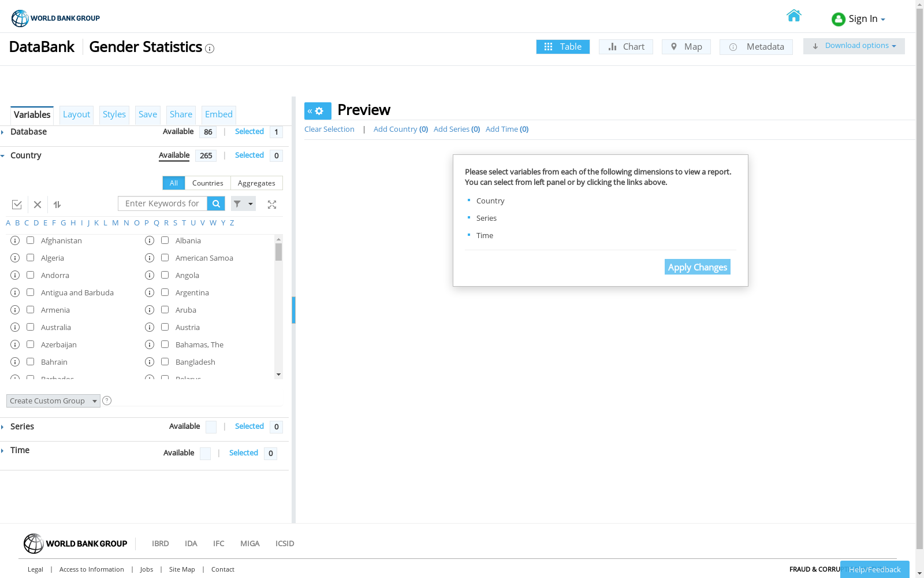Tick the Argentina checkbox
The height and width of the screenshot is (578, 924).
[165, 292]
